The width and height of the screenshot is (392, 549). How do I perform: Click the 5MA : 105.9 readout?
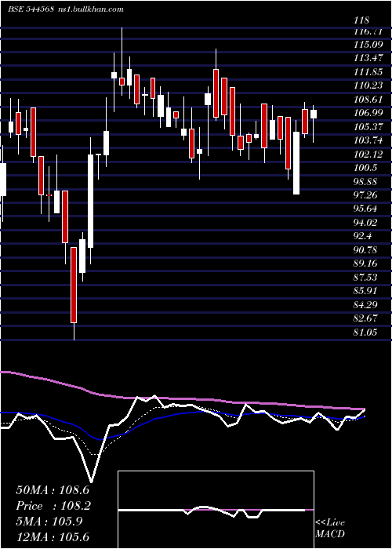[x=49, y=522]
